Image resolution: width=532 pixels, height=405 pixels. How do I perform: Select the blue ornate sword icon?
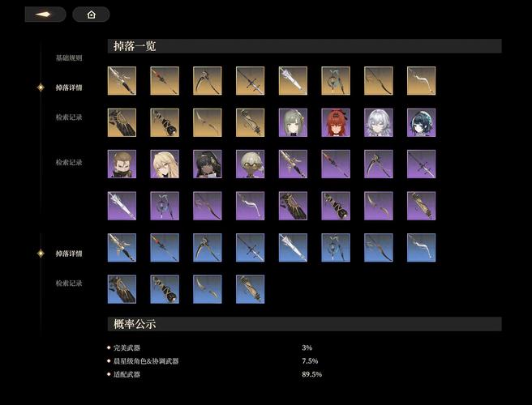pos(122,247)
